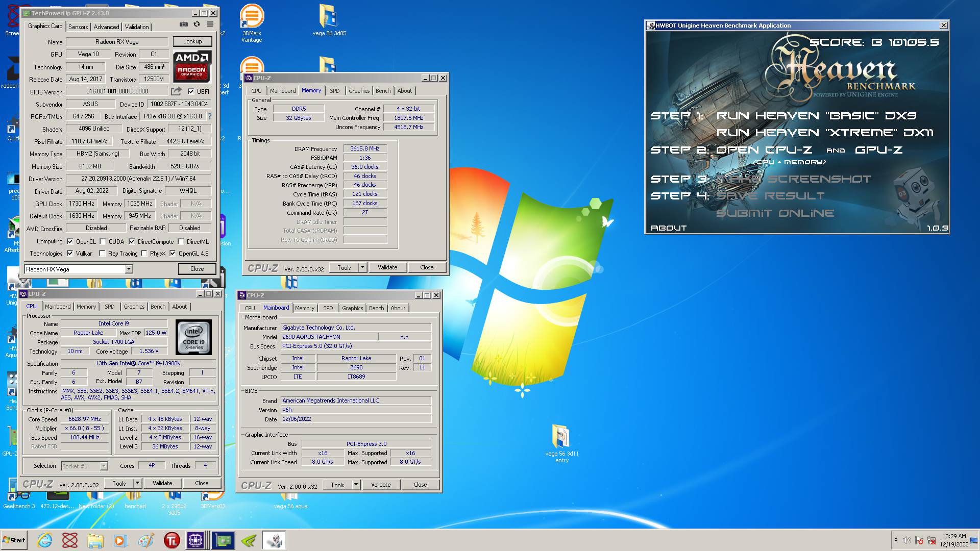Open Graphics tab in CPU-Z Mainboard window
Viewport: 980px width, 551px height.
pyautogui.click(x=352, y=308)
